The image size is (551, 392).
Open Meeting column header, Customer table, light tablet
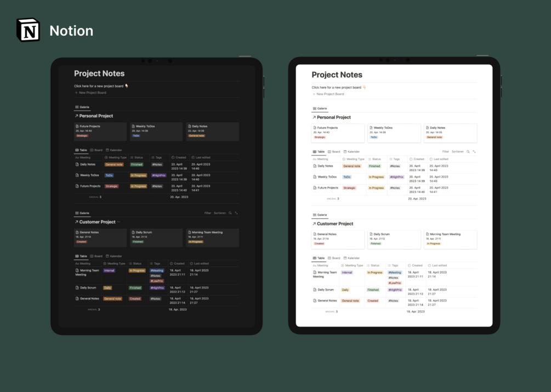(x=321, y=265)
